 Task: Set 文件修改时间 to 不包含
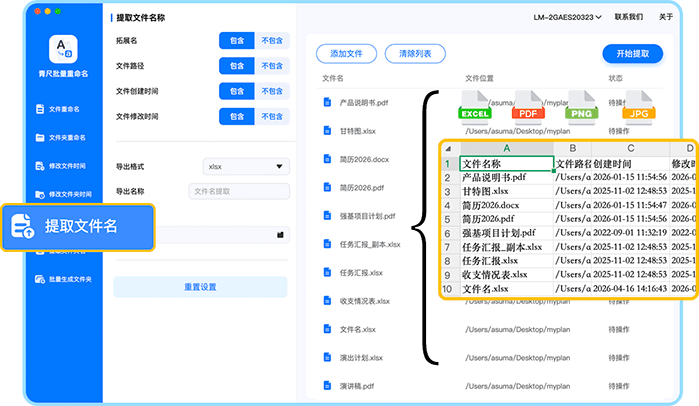(272, 117)
